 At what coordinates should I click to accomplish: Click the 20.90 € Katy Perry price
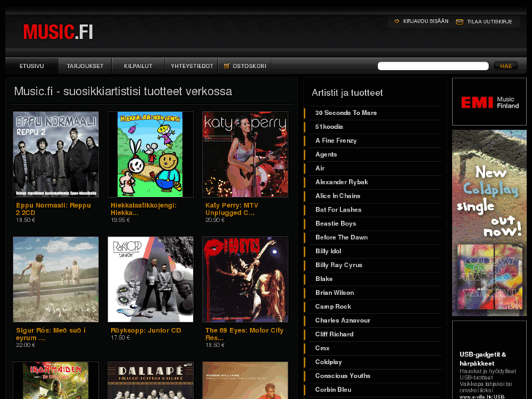(214, 220)
